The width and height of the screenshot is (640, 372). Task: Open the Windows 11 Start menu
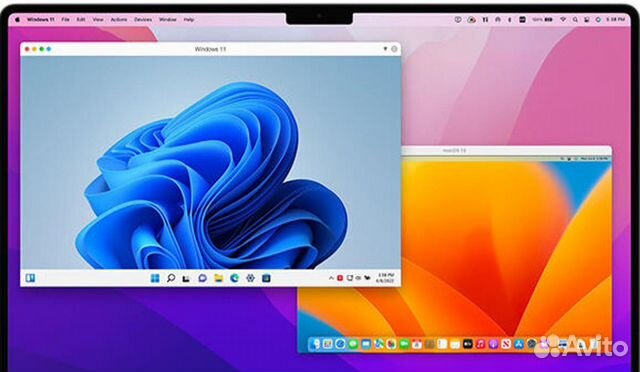pyautogui.click(x=155, y=278)
